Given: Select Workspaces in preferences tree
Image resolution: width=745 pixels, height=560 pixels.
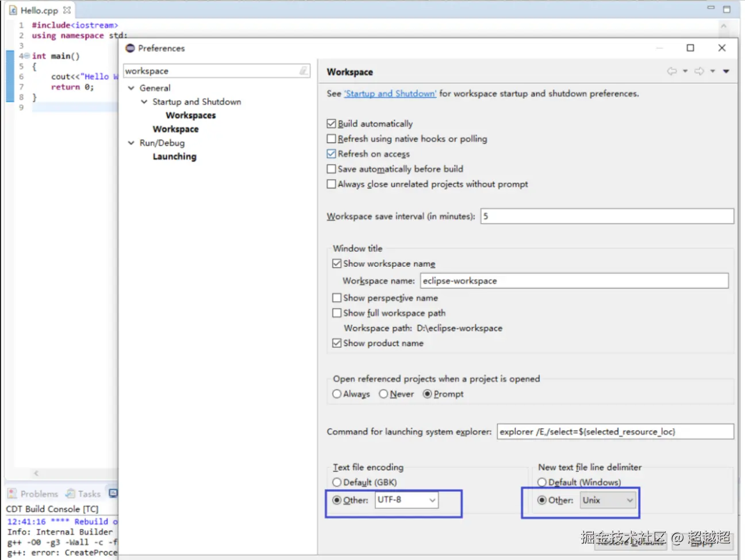Looking at the screenshot, I should [x=191, y=116].
